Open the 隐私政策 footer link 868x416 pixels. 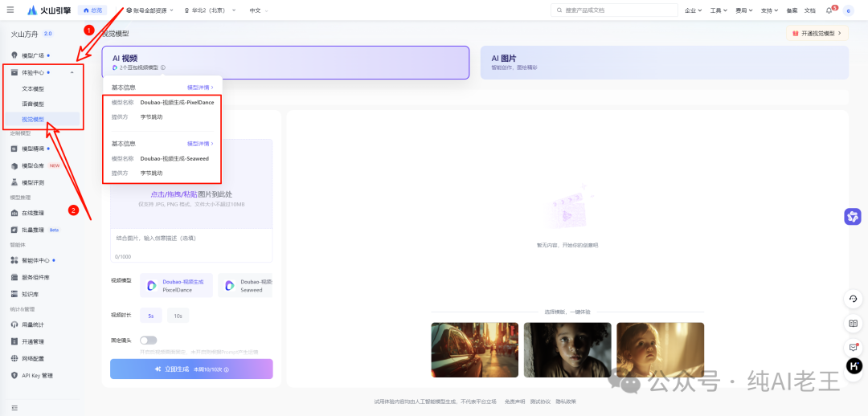tap(566, 402)
